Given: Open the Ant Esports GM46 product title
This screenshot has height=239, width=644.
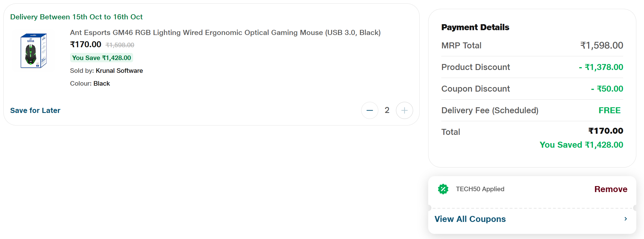Looking at the screenshot, I should (x=225, y=33).
